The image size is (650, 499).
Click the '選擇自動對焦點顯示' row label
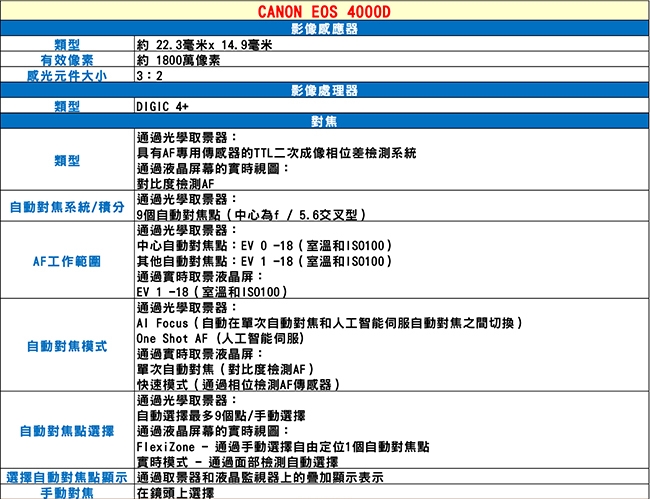click(x=67, y=477)
